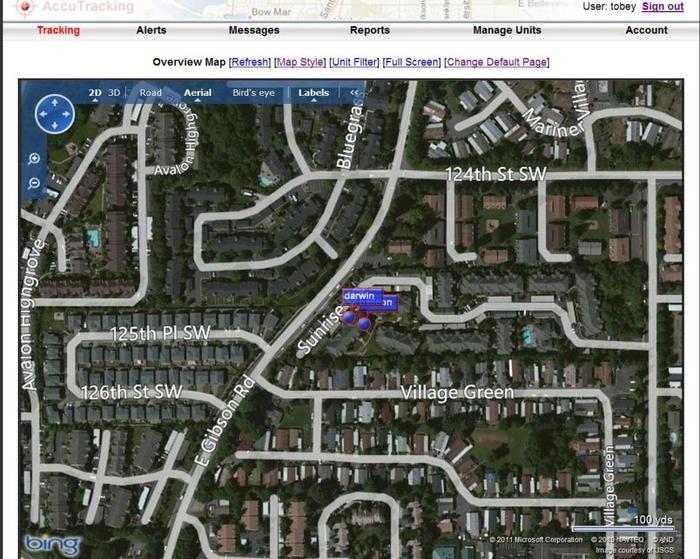The width and height of the screenshot is (700, 559).
Task: Open the Unit Filter link
Action: [354, 62]
